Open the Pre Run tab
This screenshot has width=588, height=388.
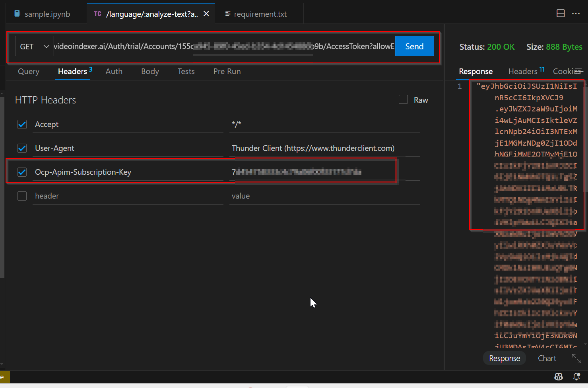click(x=227, y=72)
